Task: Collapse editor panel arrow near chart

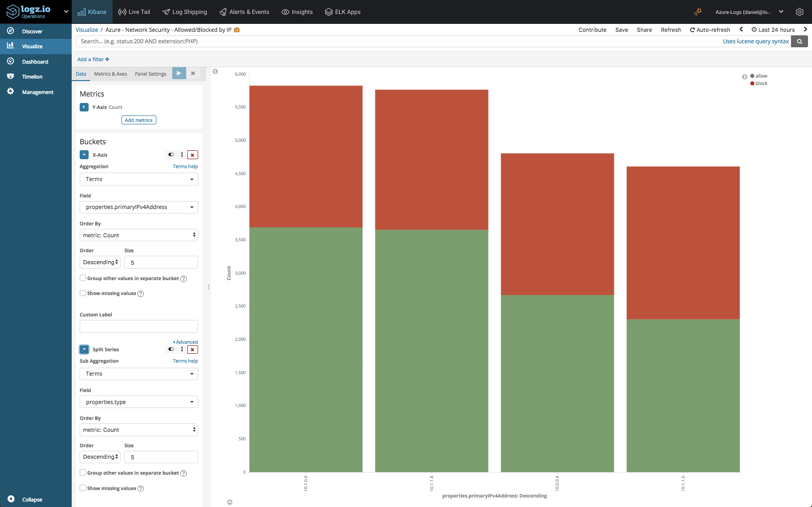Action: click(x=215, y=72)
